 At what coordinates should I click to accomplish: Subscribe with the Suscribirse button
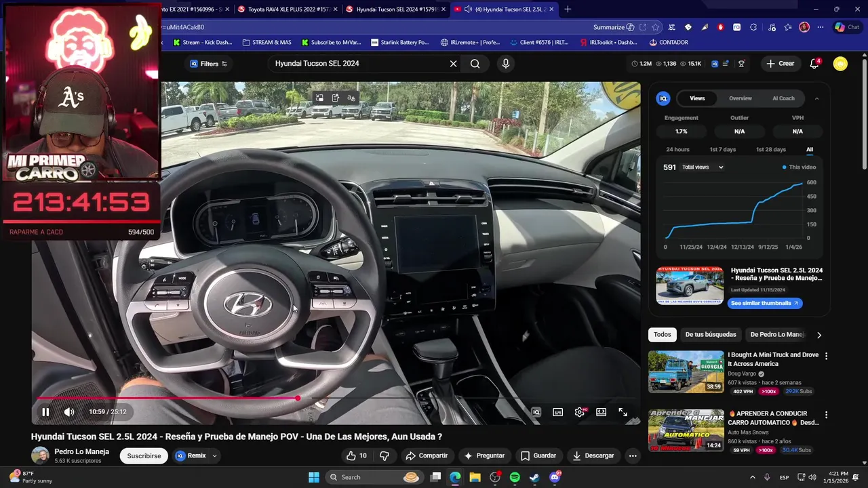point(144,456)
